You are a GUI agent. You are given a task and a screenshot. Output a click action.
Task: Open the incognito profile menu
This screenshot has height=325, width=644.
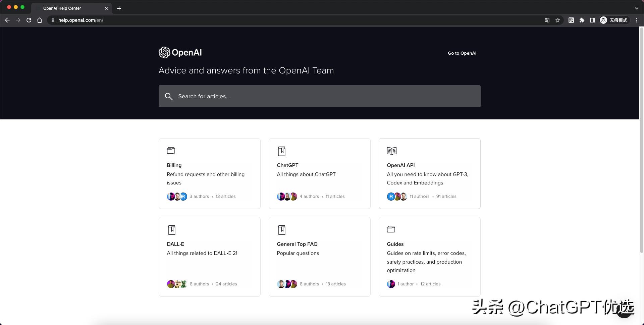[x=613, y=20]
